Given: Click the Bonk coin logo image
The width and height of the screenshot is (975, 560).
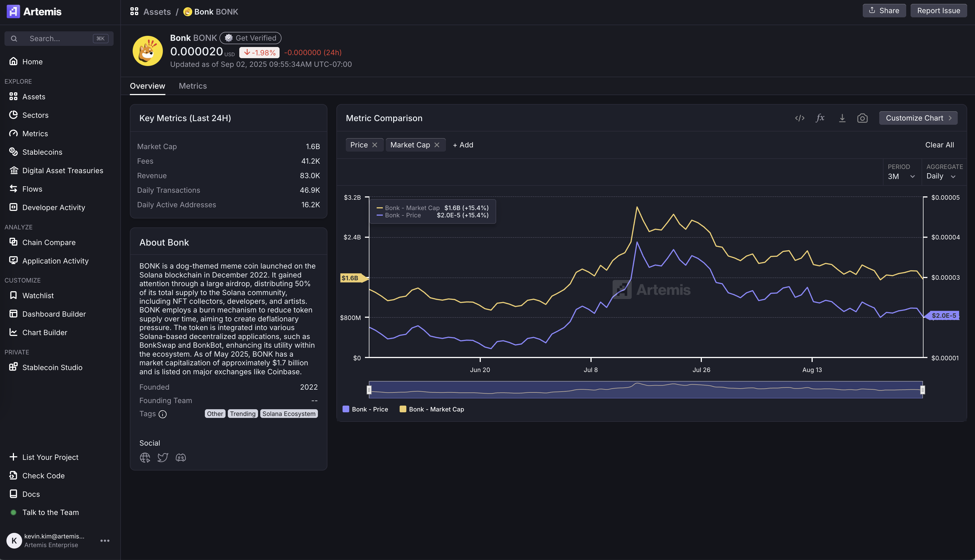Looking at the screenshot, I should pos(148,51).
